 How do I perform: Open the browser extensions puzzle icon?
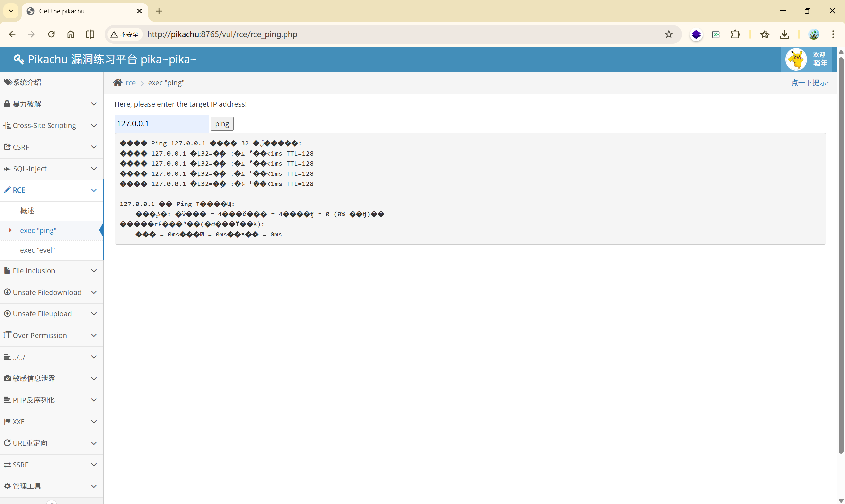pos(735,34)
